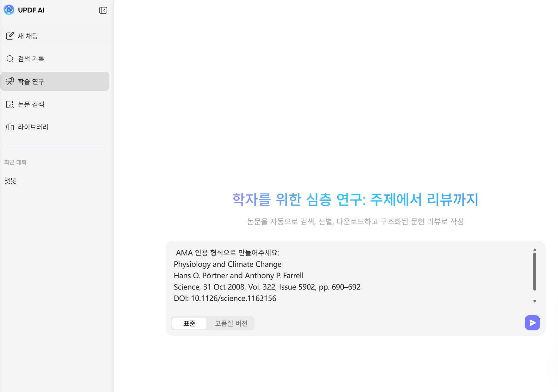Image resolution: width=558 pixels, height=392 pixels.
Task: Click the 최근 대화 section label
Action: click(15, 162)
